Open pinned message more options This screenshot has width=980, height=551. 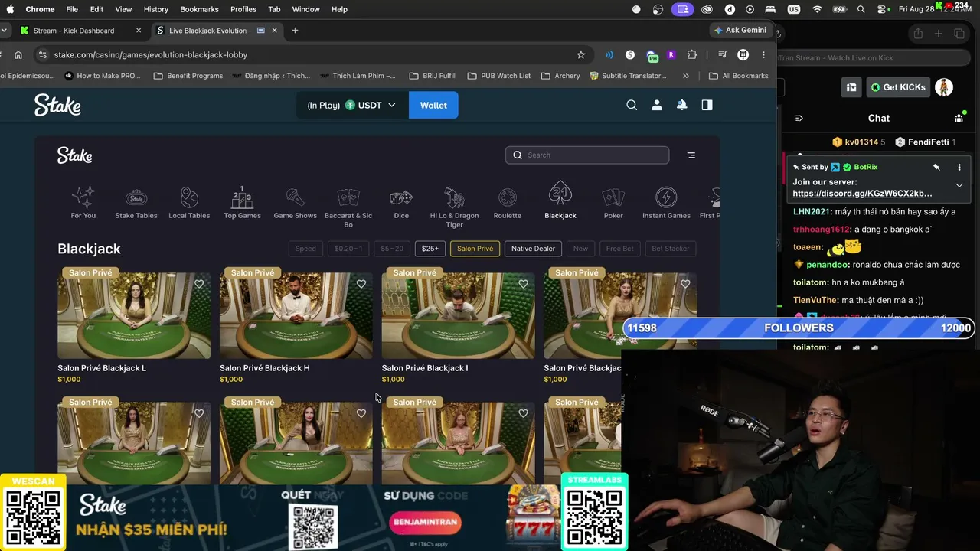[x=959, y=167]
